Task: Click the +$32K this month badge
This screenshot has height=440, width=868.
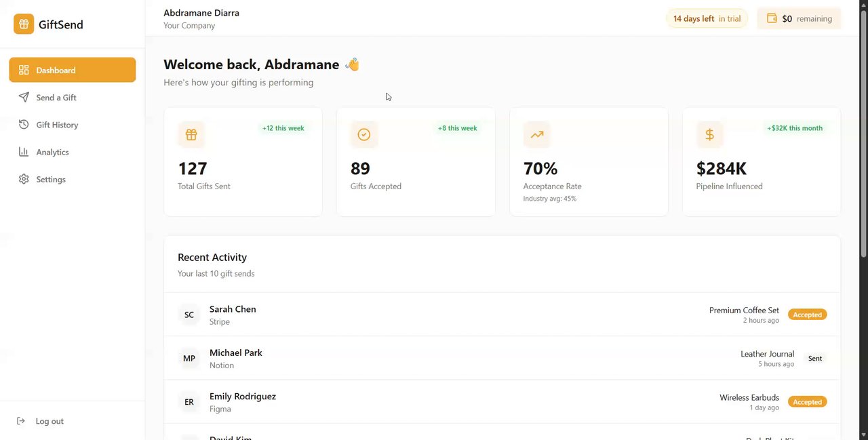Action: [x=795, y=128]
